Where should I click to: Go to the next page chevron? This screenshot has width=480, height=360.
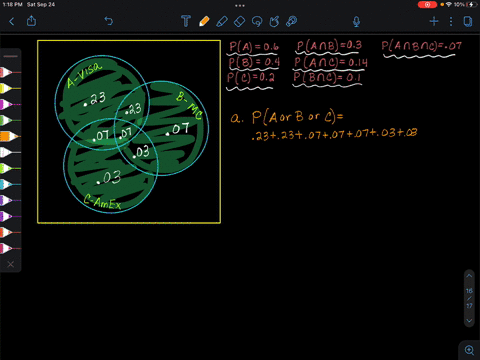(x=469, y=321)
